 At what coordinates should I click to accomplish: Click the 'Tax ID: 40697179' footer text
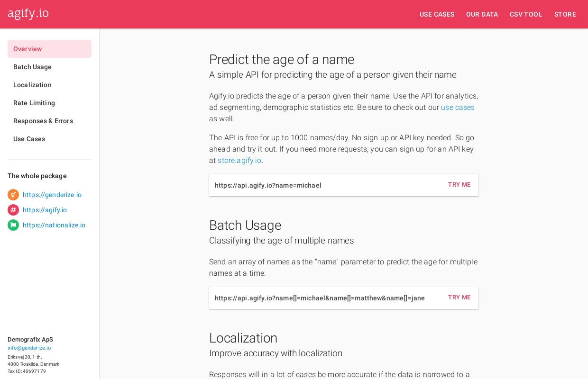pyautogui.click(x=27, y=371)
